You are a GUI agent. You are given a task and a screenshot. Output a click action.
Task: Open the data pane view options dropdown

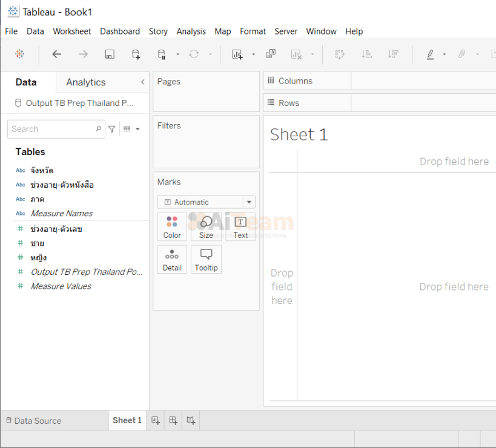tap(137, 129)
